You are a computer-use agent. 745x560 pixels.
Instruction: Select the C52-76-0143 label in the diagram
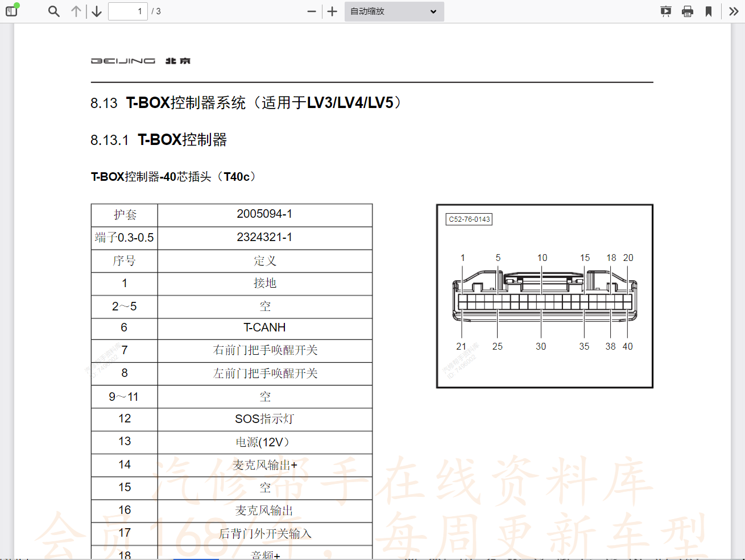468,219
